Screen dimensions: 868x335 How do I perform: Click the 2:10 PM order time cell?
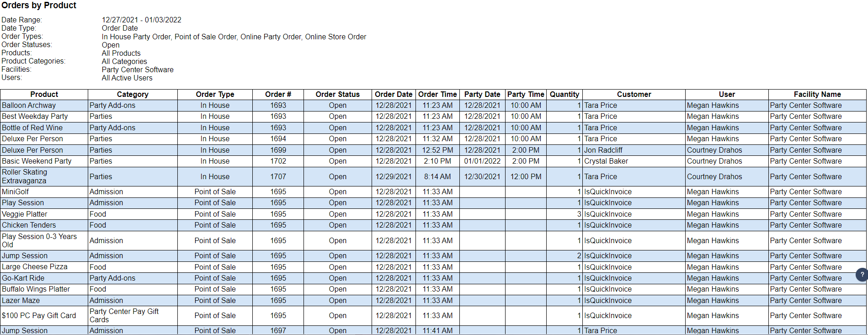(x=437, y=161)
